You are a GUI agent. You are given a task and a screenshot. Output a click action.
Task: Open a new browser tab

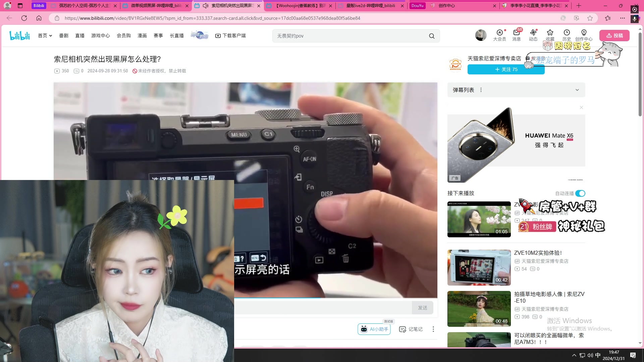(x=579, y=6)
